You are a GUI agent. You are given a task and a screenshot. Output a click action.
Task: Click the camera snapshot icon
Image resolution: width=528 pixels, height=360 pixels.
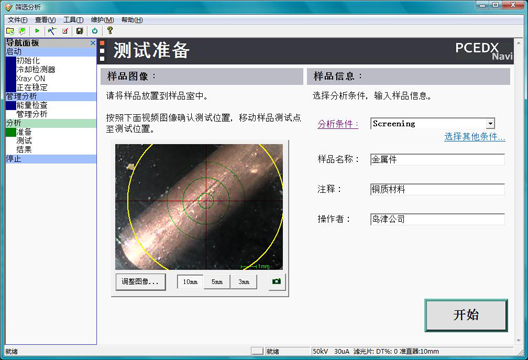click(277, 281)
